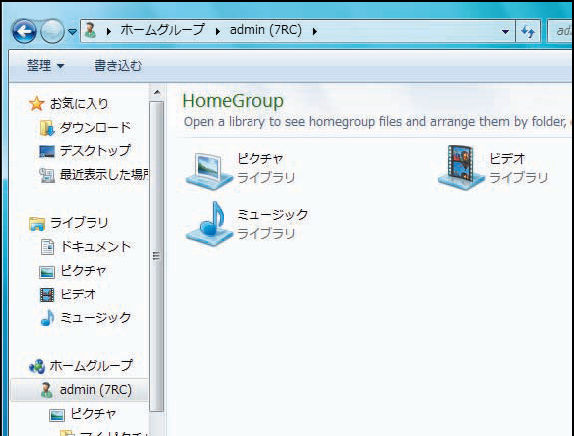Select ダウンロード under favorites
The height and width of the screenshot is (436, 574).
(x=85, y=127)
